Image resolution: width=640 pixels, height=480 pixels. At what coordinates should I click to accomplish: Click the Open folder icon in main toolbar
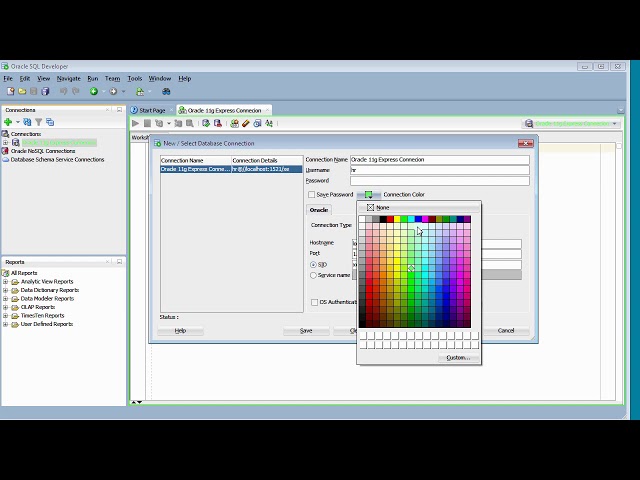22,91
